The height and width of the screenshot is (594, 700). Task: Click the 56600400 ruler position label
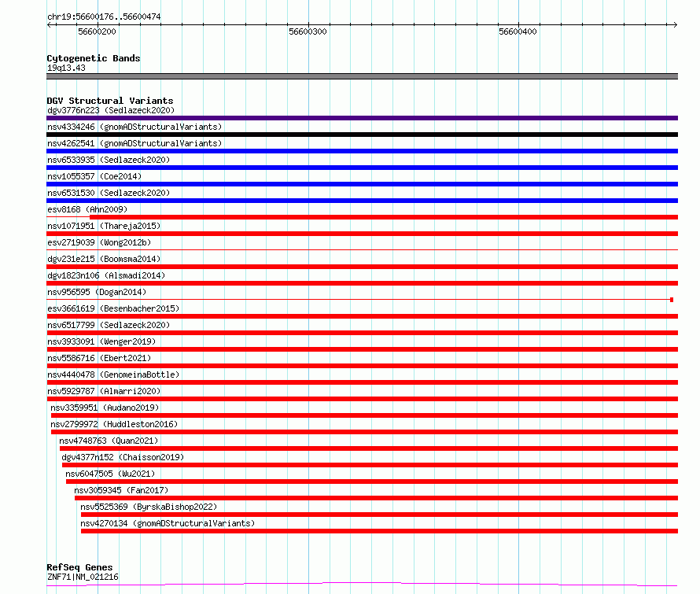518,31
